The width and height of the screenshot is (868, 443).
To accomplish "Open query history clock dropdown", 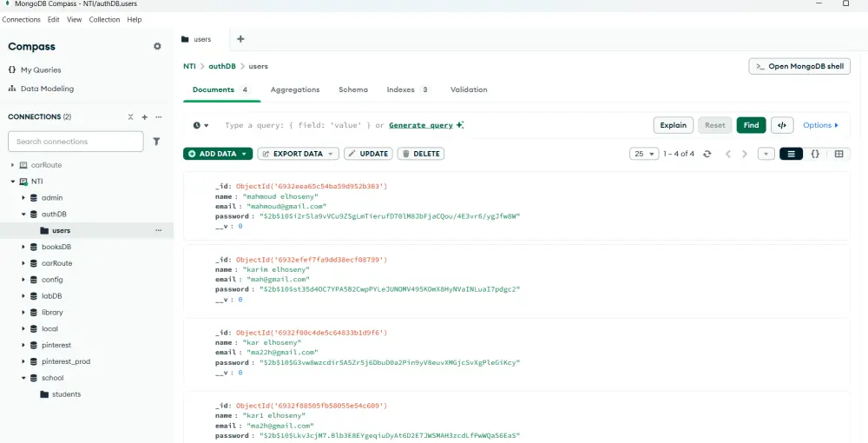I will pos(201,125).
